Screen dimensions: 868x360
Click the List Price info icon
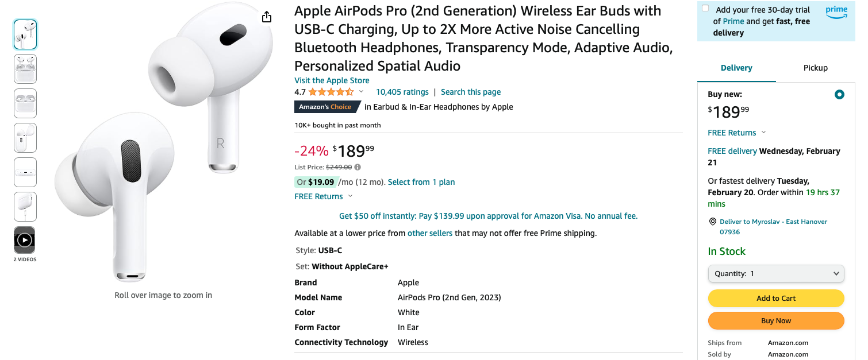[x=358, y=167]
